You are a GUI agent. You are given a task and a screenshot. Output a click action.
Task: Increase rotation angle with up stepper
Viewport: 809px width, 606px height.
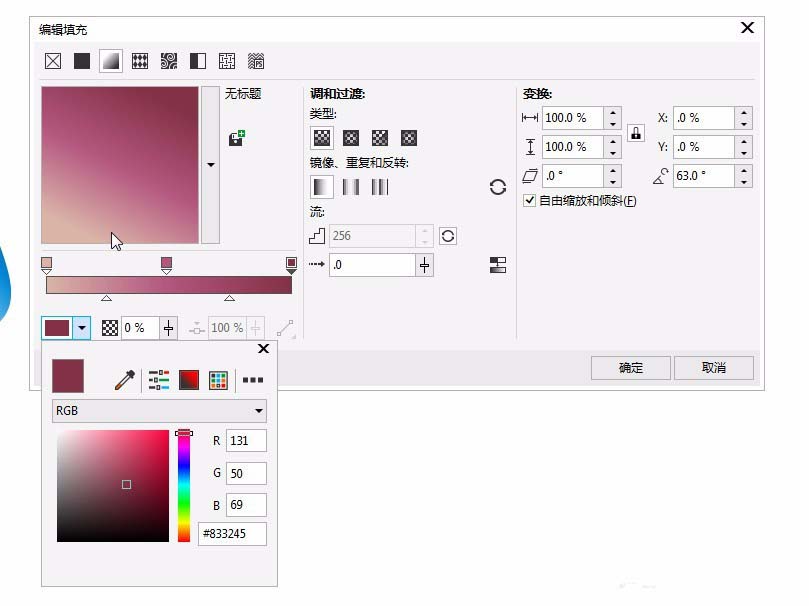[743, 170]
